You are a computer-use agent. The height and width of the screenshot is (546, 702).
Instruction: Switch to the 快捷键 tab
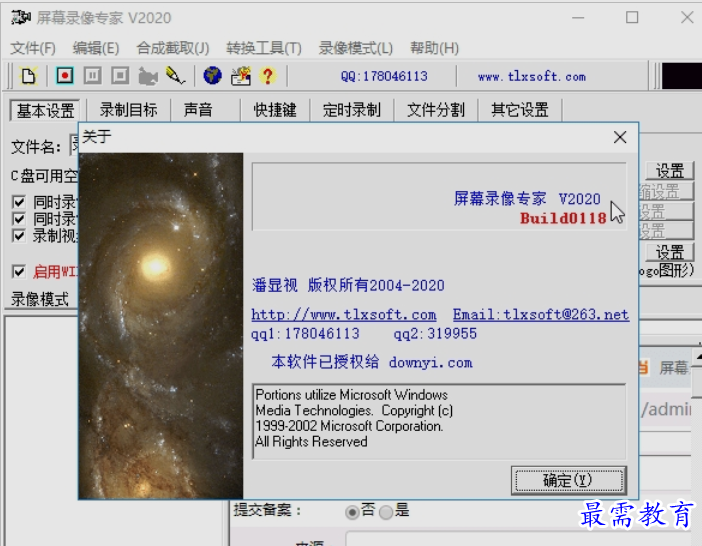click(x=275, y=110)
